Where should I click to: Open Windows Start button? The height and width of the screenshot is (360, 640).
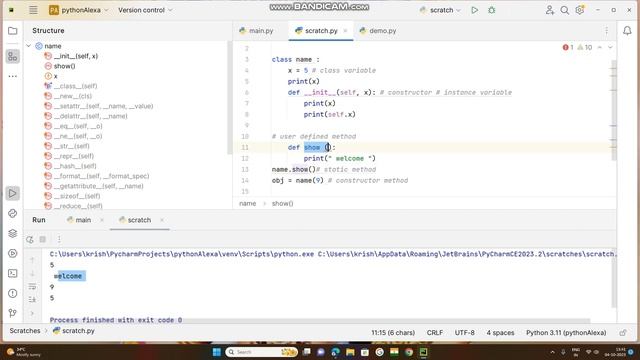(217, 352)
